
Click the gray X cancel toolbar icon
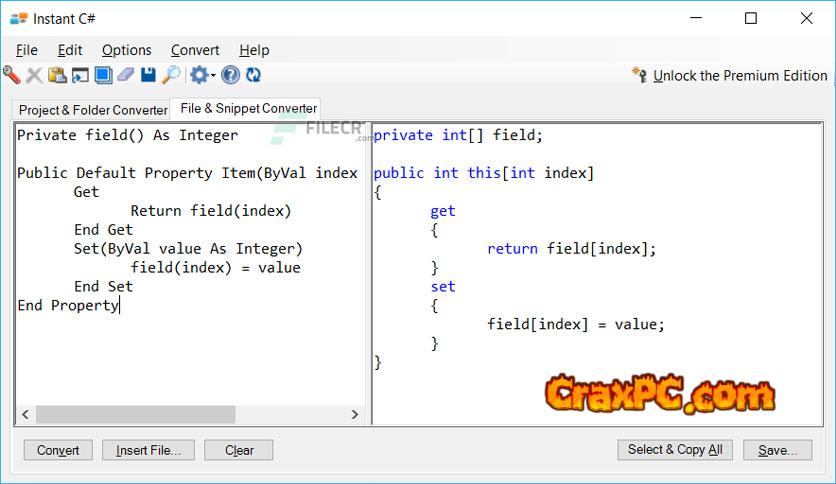click(34, 75)
